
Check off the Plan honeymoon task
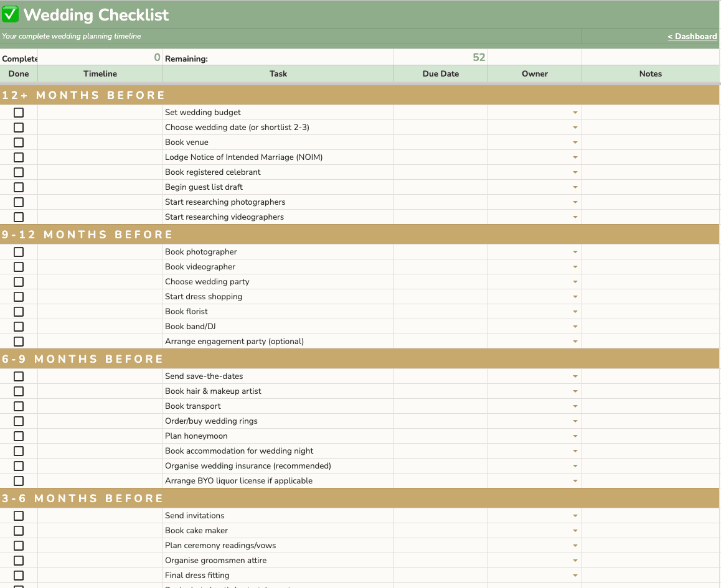[19, 436]
